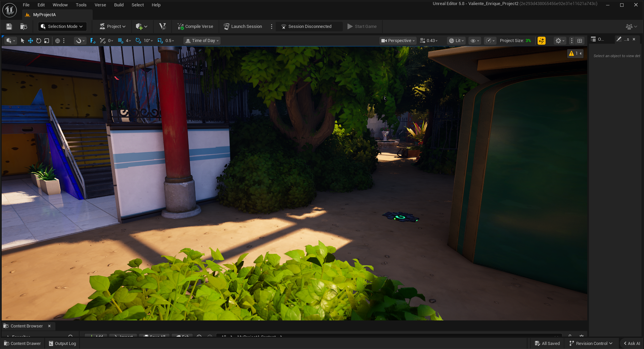Choose the Select (arrow) tool in viewport toolbar
644x349 pixels.
(22, 41)
